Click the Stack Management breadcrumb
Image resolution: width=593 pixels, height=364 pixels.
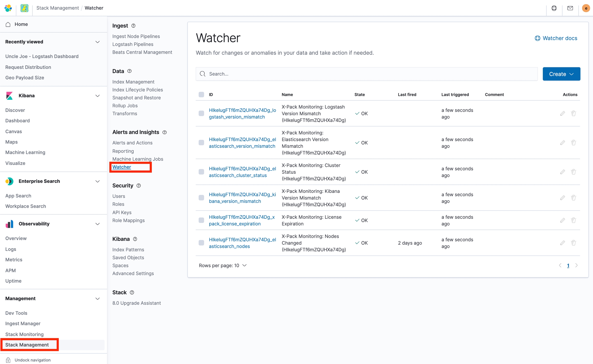click(58, 8)
